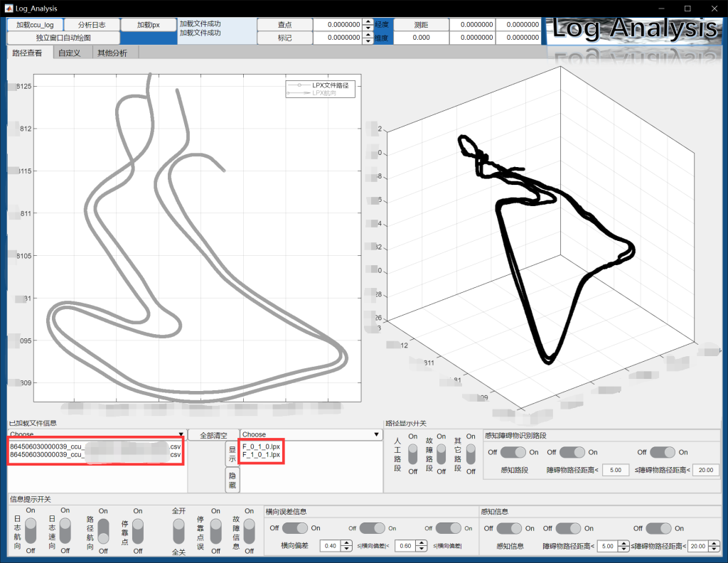
Task: Click the 全部清空 button
Action: click(x=213, y=434)
